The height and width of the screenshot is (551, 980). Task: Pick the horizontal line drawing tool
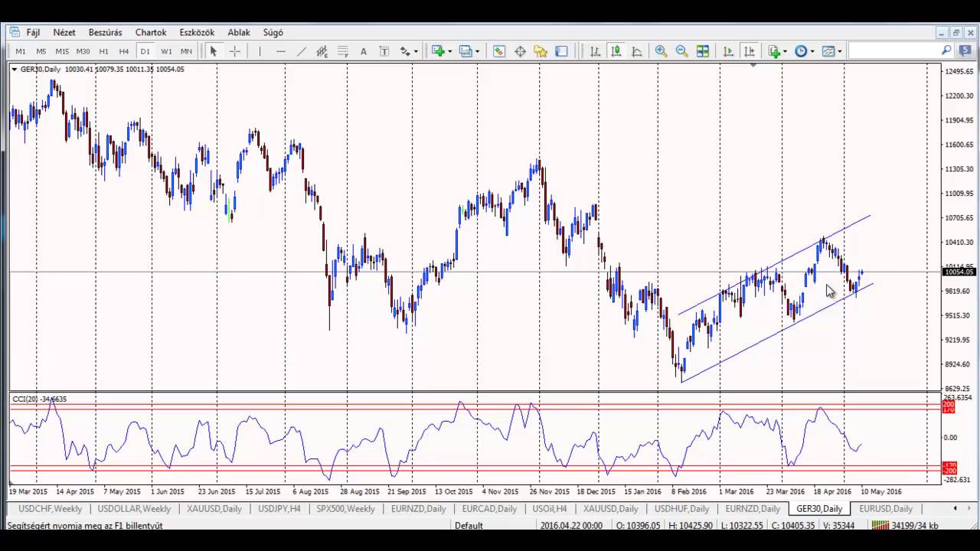point(281,51)
